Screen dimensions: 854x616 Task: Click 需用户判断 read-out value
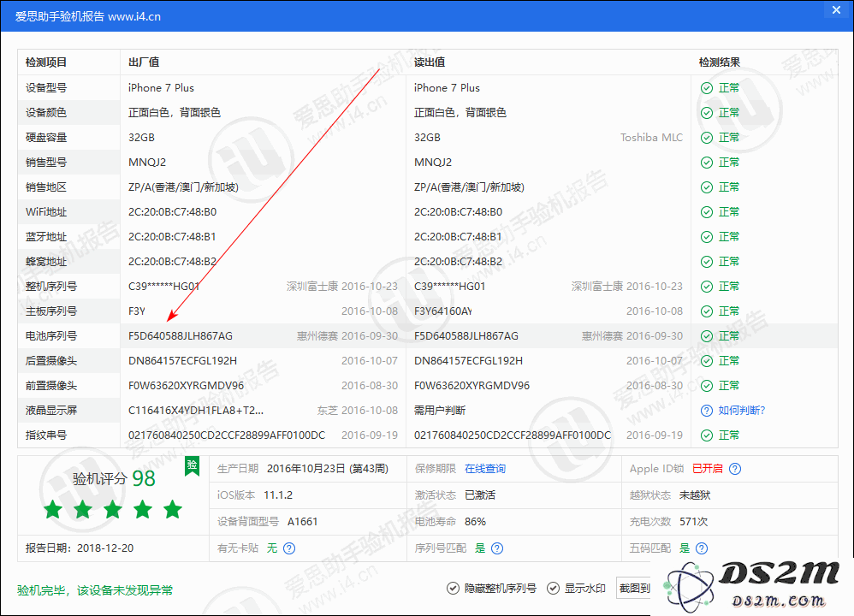click(440, 411)
